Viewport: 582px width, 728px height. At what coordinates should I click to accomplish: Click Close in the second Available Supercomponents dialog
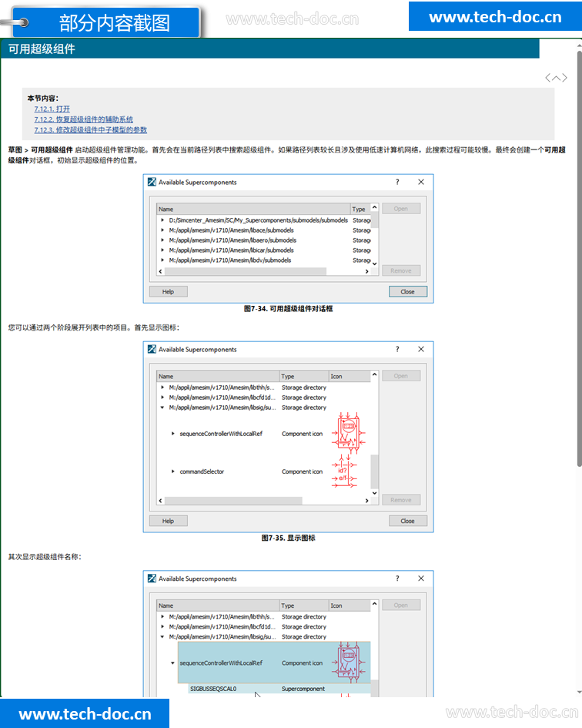[x=407, y=521]
